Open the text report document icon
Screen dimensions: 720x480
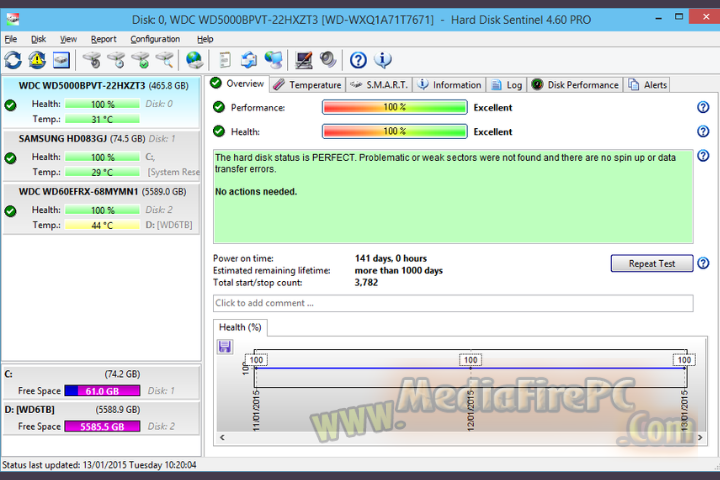tap(225, 60)
